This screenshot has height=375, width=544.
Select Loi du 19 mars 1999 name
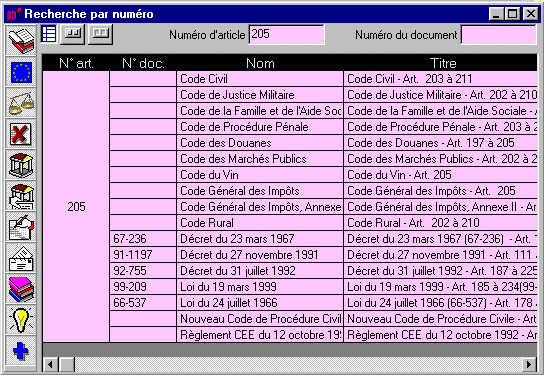(x=260, y=287)
